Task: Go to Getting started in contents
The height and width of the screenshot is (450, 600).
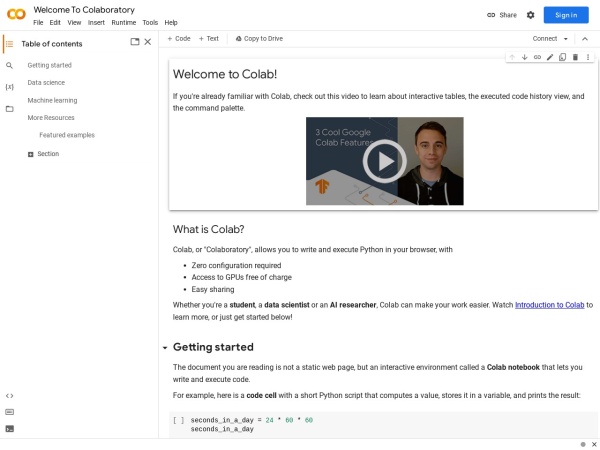Action: (x=49, y=65)
